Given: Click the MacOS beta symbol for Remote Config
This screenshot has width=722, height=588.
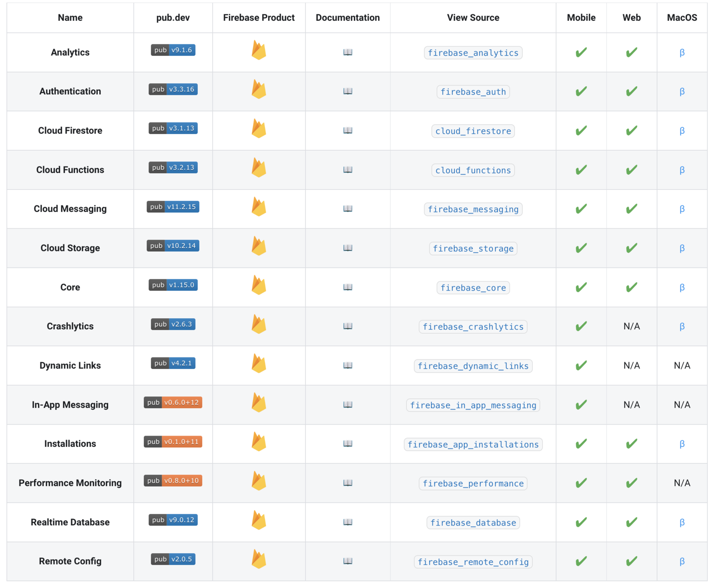Looking at the screenshot, I should [x=682, y=562].
